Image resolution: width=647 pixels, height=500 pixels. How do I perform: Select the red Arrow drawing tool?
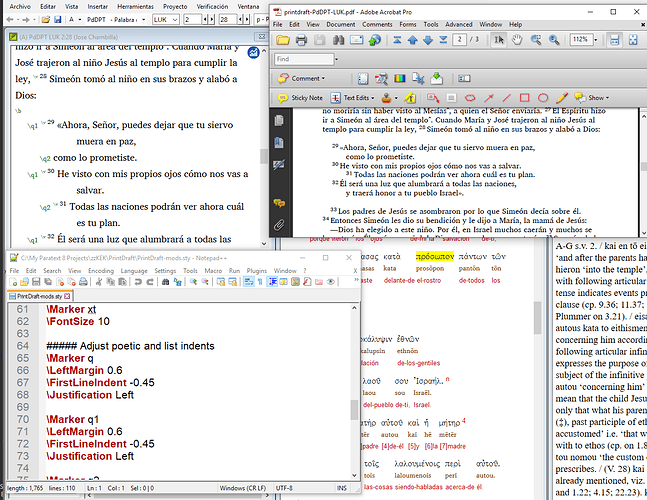[x=489, y=98]
